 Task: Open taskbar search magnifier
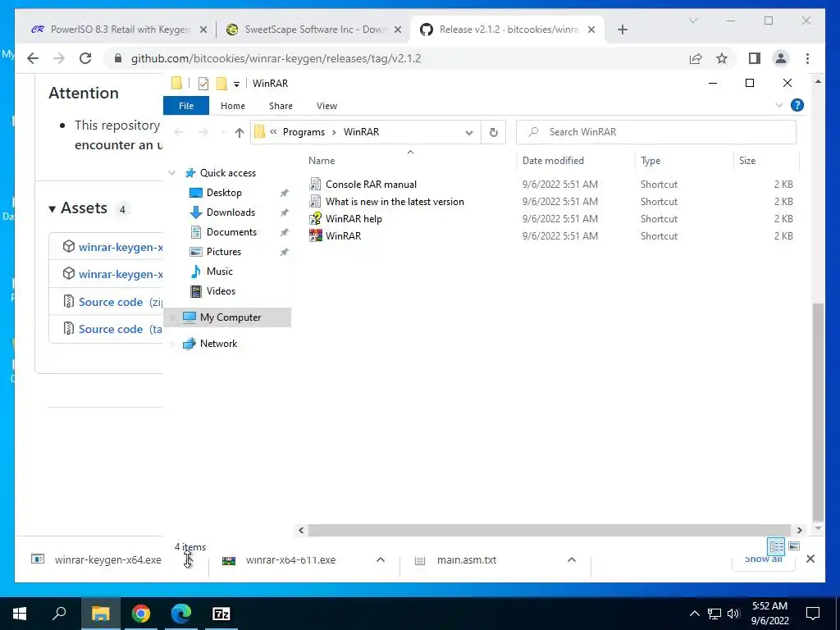point(59,614)
